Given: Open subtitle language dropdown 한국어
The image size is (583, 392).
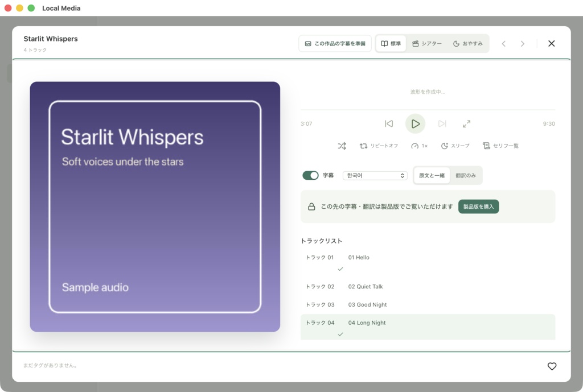Looking at the screenshot, I should 375,175.
